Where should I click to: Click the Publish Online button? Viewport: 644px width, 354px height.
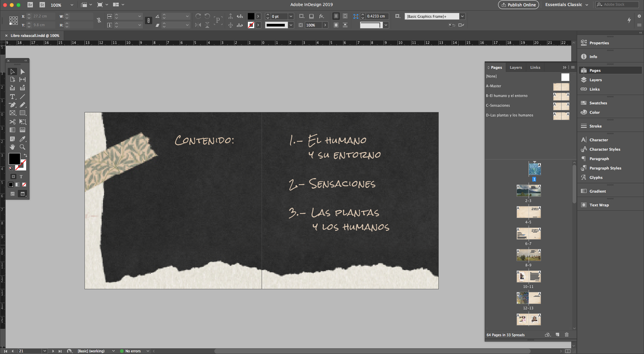[x=519, y=5]
